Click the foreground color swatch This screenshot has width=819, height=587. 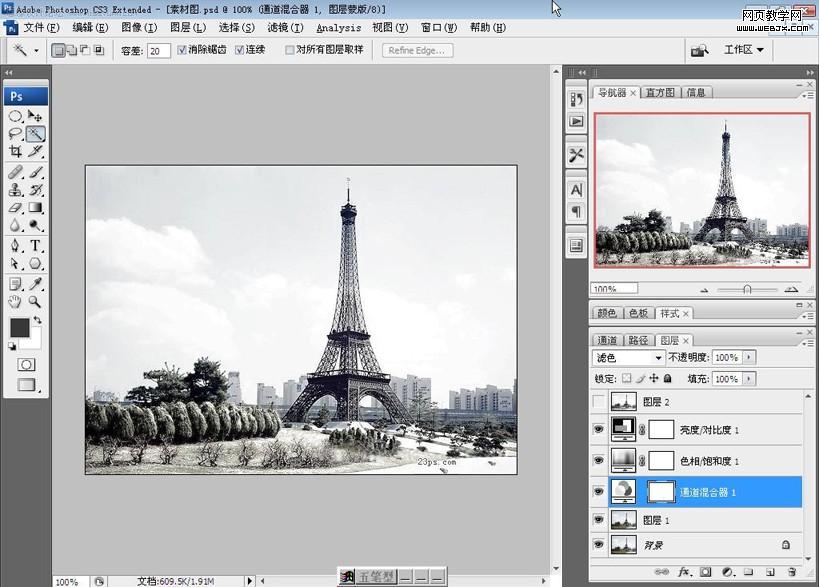coord(19,328)
